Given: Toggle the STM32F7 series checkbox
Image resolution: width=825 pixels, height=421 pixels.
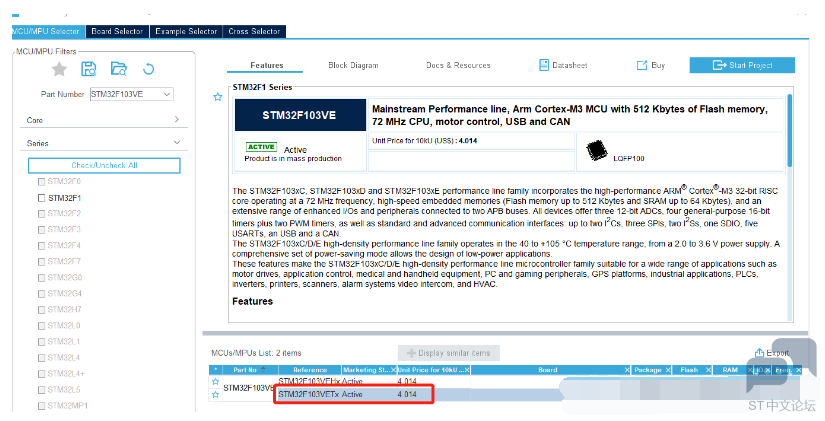Looking at the screenshot, I should (x=41, y=262).
